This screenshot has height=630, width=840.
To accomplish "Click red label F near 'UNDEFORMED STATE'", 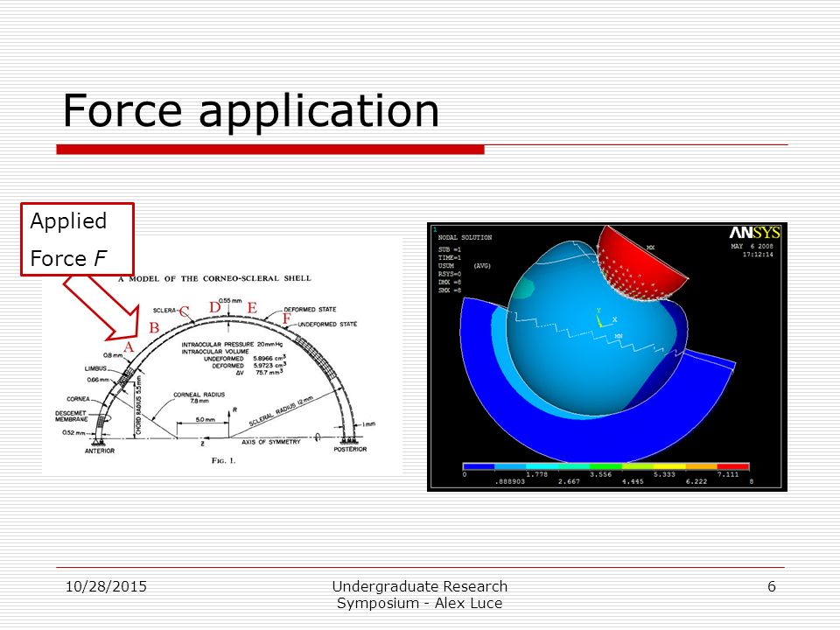I will [x=287, y=318].
